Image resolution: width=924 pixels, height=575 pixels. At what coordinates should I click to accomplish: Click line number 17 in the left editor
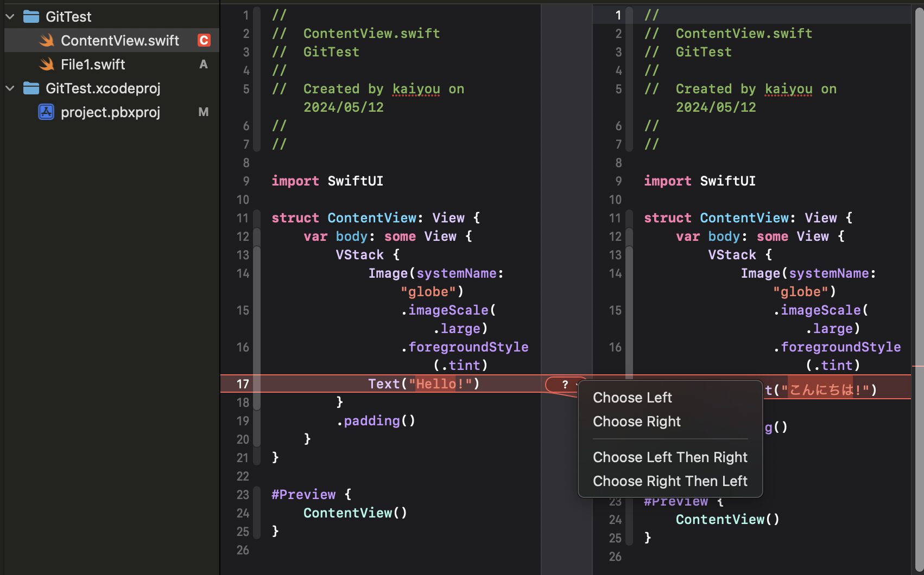coord(242,384)
